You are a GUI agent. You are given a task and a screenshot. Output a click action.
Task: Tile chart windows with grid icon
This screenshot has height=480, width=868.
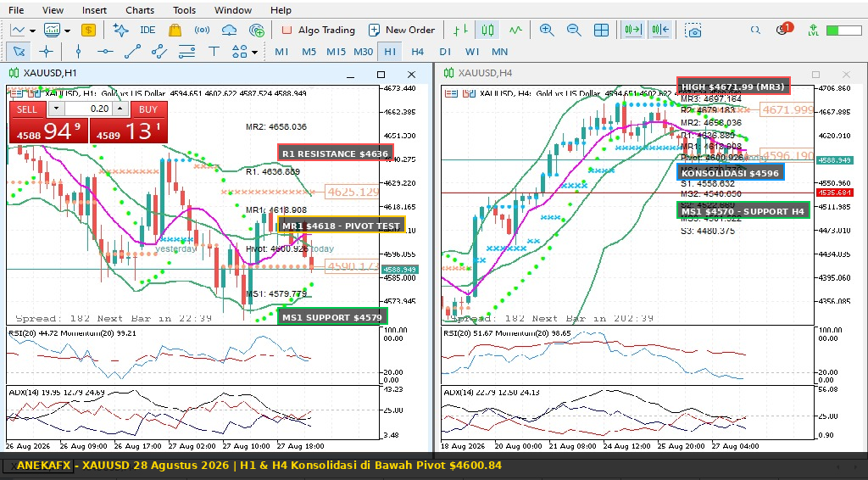(x=601, y=30)
